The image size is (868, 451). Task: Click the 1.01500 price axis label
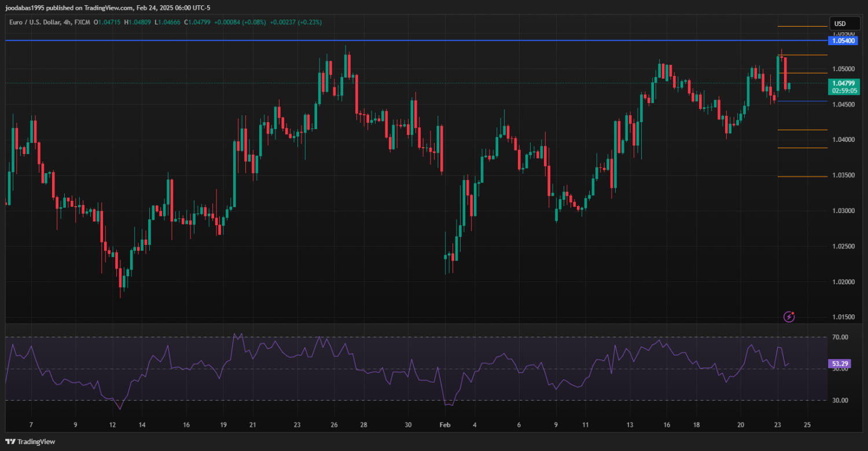pyautogui.click(x=843, y=317)
